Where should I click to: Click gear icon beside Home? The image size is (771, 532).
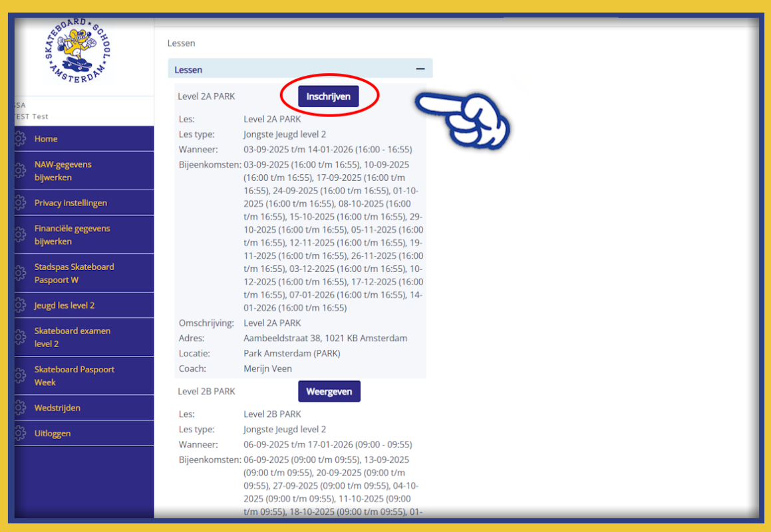tap(20, 139)
